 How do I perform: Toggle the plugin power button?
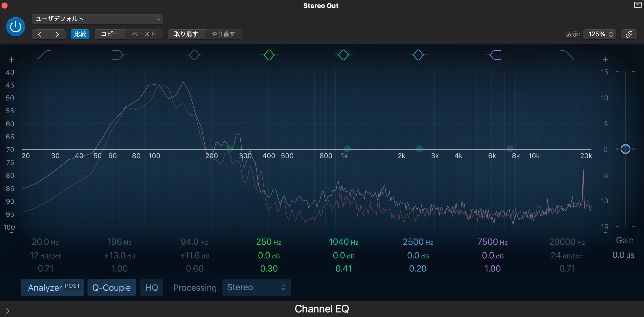16,27
